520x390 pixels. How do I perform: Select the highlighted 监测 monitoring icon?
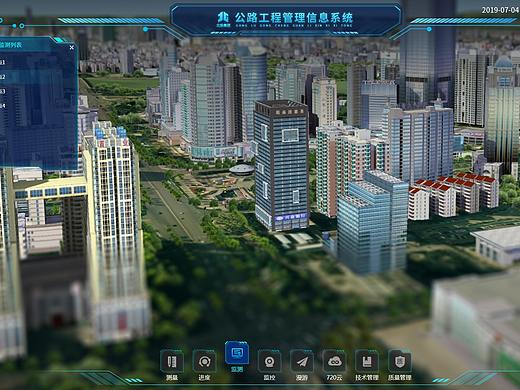(x=237, y=353)
